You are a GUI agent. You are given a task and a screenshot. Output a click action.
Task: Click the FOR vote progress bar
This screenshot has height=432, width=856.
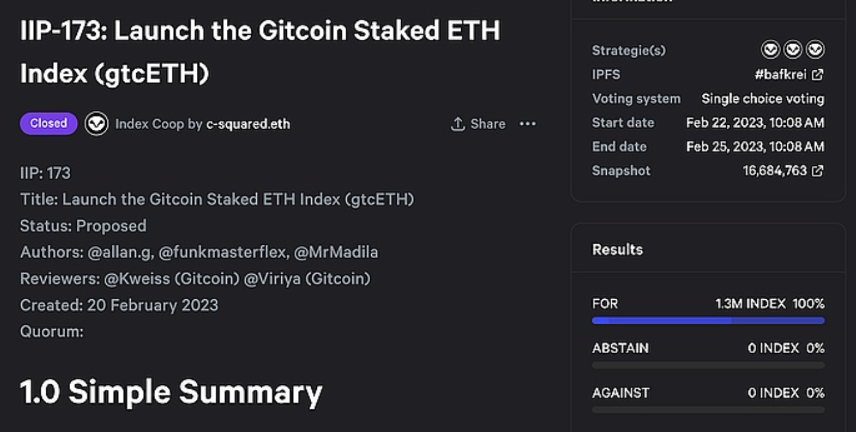(708, 321)
